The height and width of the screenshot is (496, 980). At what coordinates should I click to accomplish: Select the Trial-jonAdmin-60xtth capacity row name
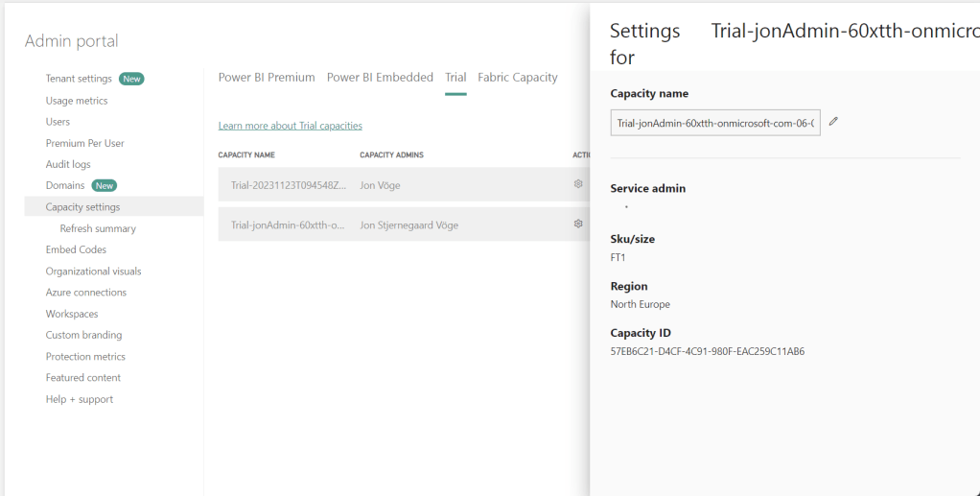(289, 224)
